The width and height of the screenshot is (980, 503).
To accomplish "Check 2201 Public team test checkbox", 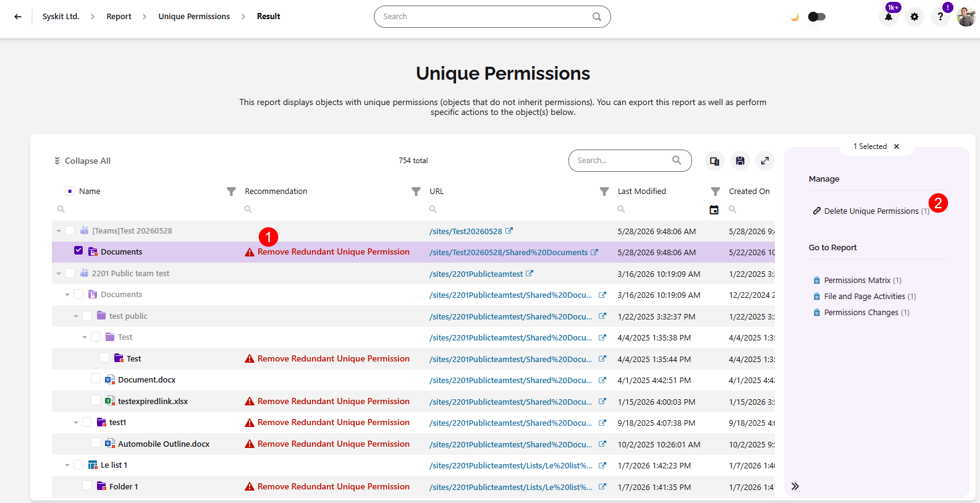I will 70,273.
